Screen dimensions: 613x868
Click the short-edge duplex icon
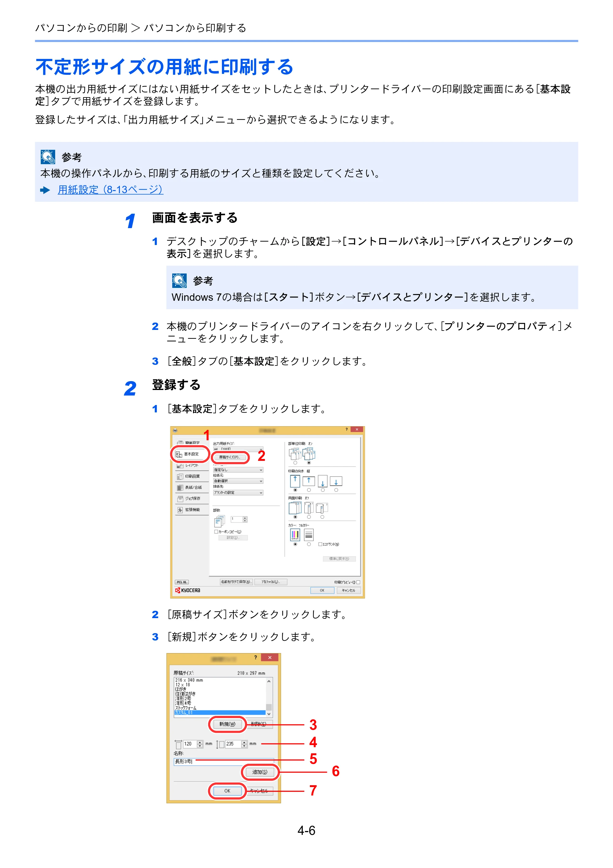click(x=322, y=508)
